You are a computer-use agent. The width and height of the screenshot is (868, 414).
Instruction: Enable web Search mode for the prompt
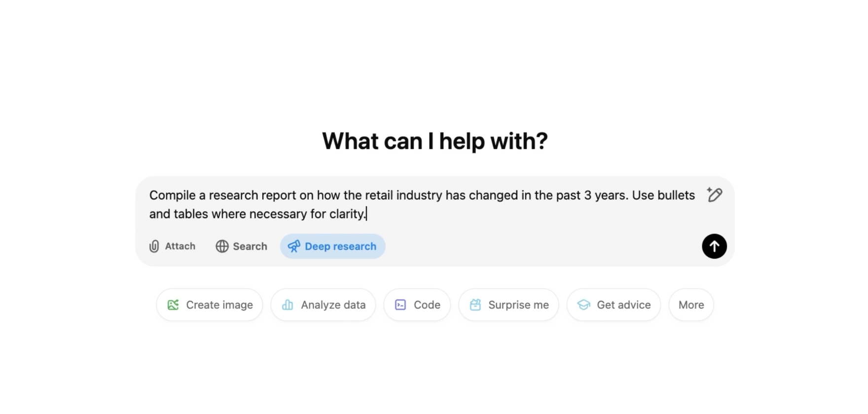(x=241, y=246)
